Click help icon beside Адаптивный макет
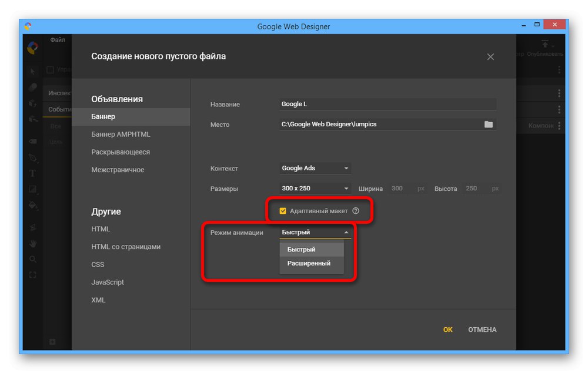Screen dimensions: 588x373 [356, 211]
